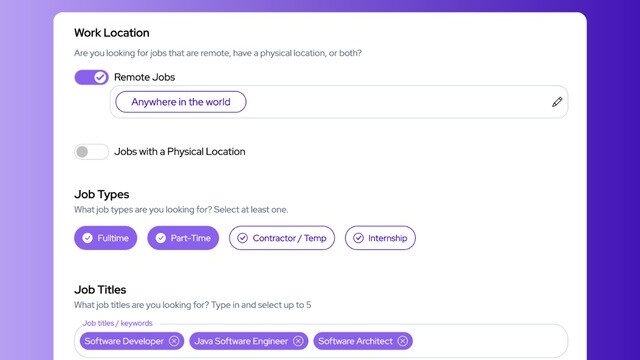The height and width of the screenshot is (360, 640).
Task: Click the checkmark icon in Fulltime chip
Action: (x=87, y=238)
